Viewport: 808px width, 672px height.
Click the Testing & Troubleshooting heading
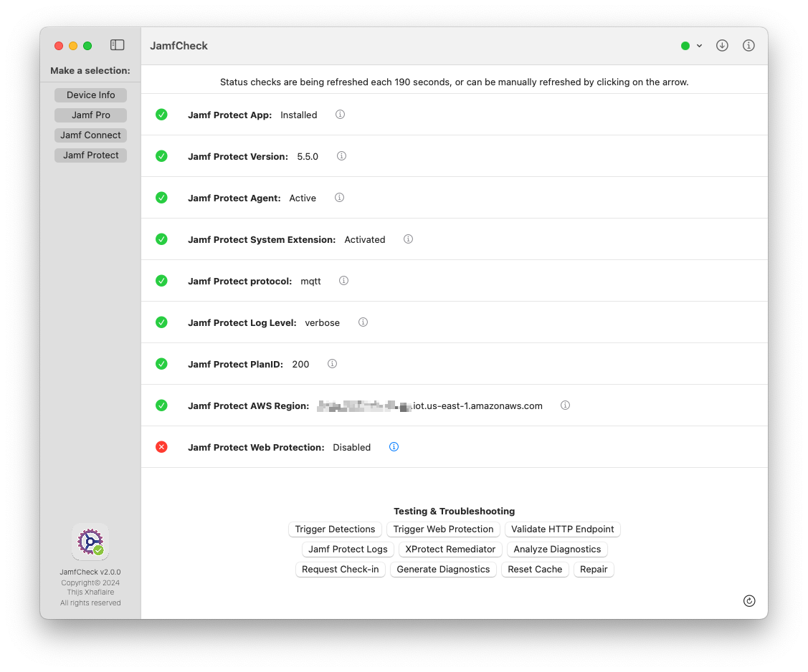click(x=454, y=511)
